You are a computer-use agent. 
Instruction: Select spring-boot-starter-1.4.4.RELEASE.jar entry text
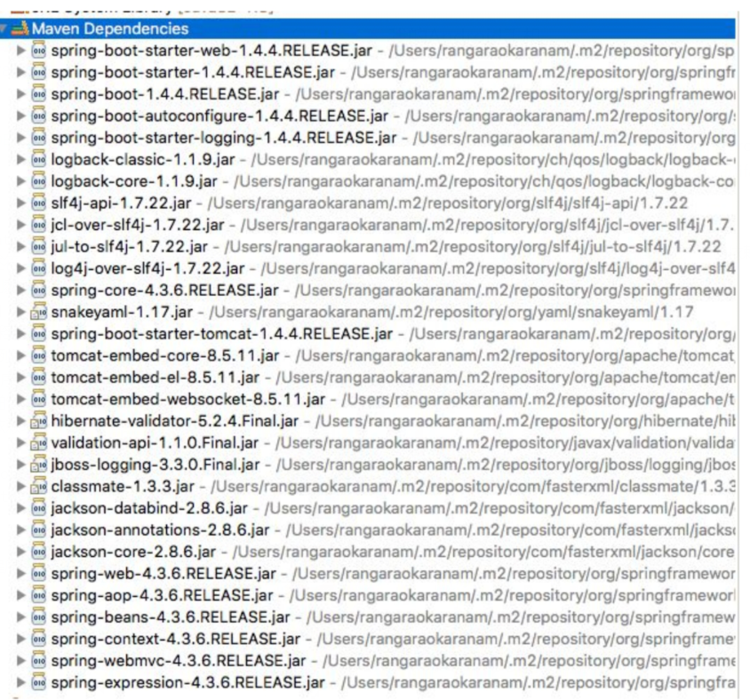[x=193, y=72]
